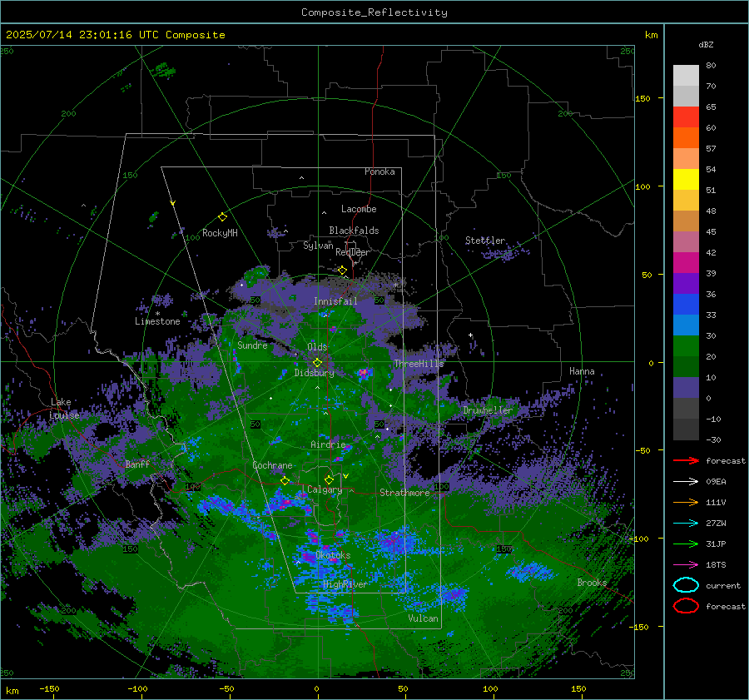This screenshot has height=700, width=749.
Task: Click the Olds town label
Action: [317, 347]
